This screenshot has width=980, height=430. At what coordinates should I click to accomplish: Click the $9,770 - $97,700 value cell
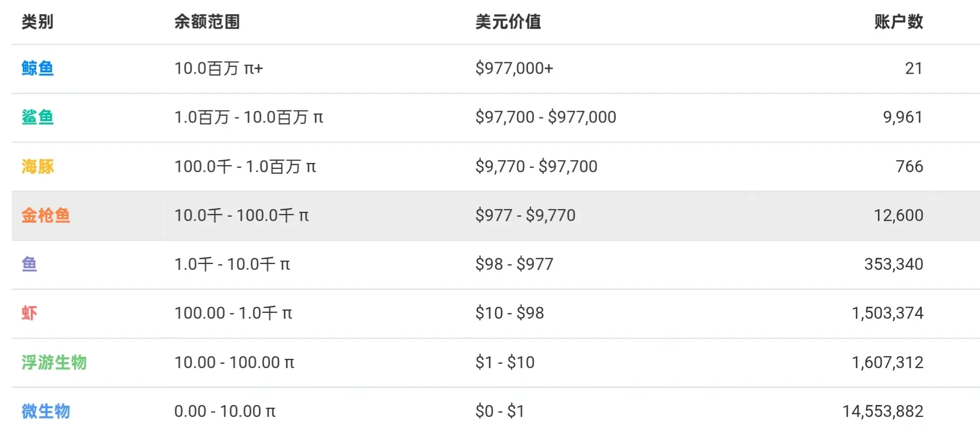coord(536,166)
